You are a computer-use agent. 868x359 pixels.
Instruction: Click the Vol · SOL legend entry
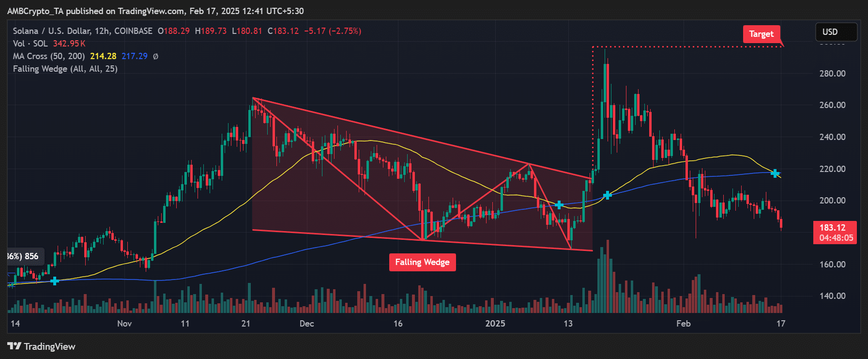30,44
